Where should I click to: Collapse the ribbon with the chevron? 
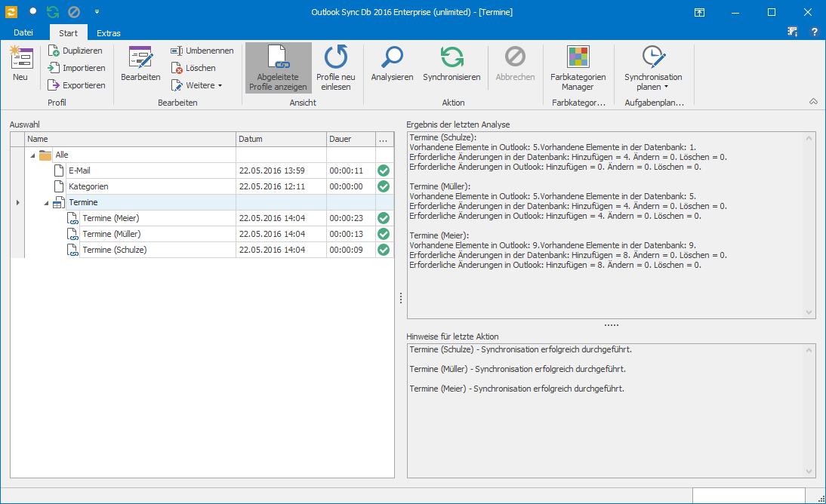pos(813,102)
